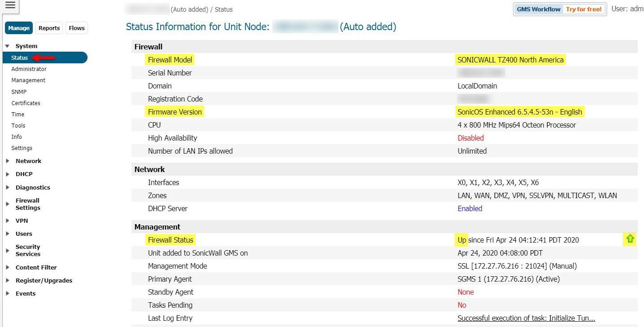The width and height of the screenshot is (644, 327).
Task: Open the hamburger menu icon
Action: [10, 5]
